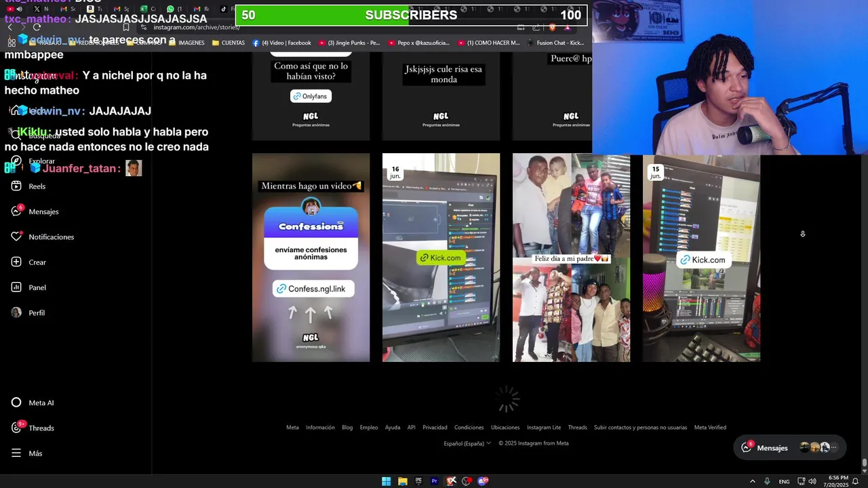Click the Windows Start button
868x488 pixels.
pyautogui.click(x=386, y=481)
